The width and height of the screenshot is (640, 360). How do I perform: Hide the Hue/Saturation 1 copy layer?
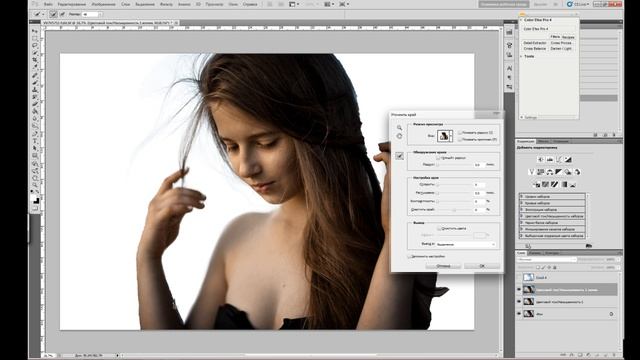519,289
